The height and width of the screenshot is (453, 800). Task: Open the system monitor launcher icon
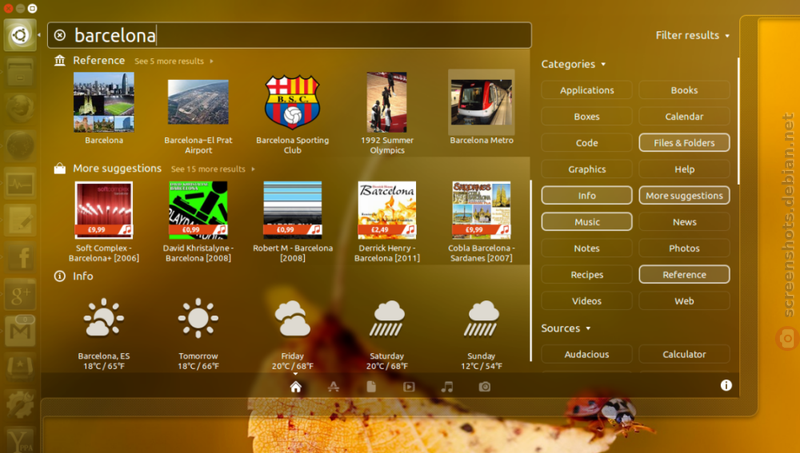(20, 183)
